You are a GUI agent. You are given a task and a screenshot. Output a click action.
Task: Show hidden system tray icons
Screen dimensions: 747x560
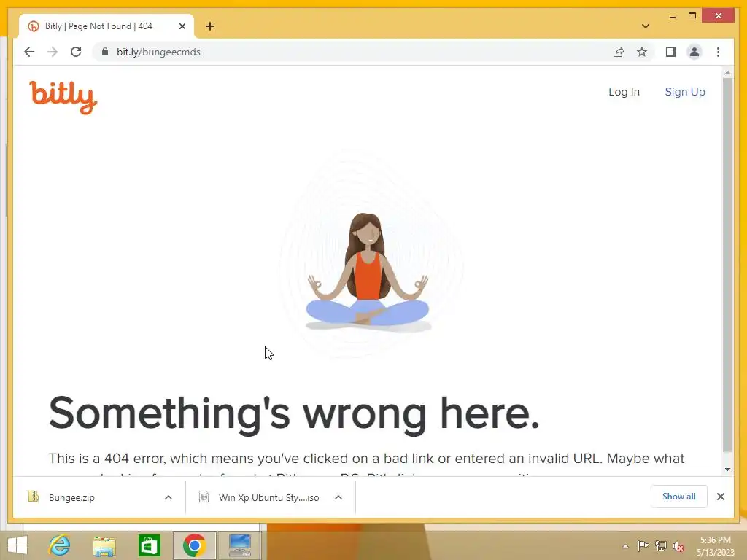(x=625, y=546)
